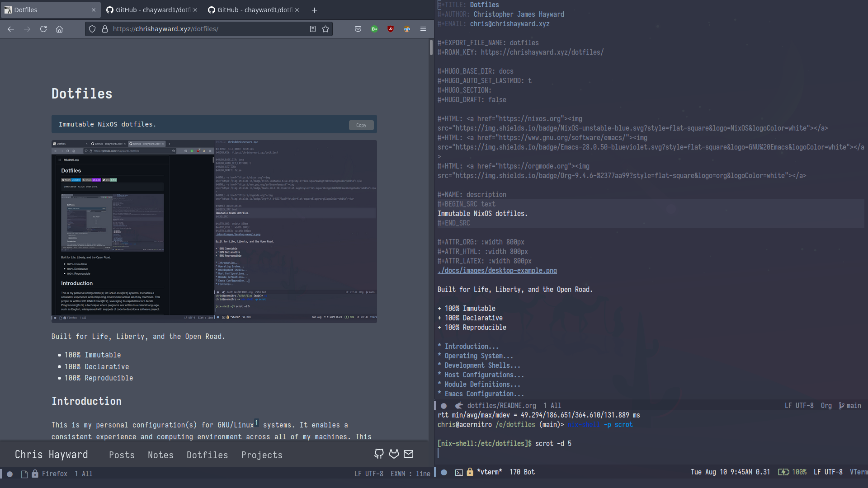Expand the introduction section on webpage
Viewport: 868px width, 488px height.
coord(468,346)
